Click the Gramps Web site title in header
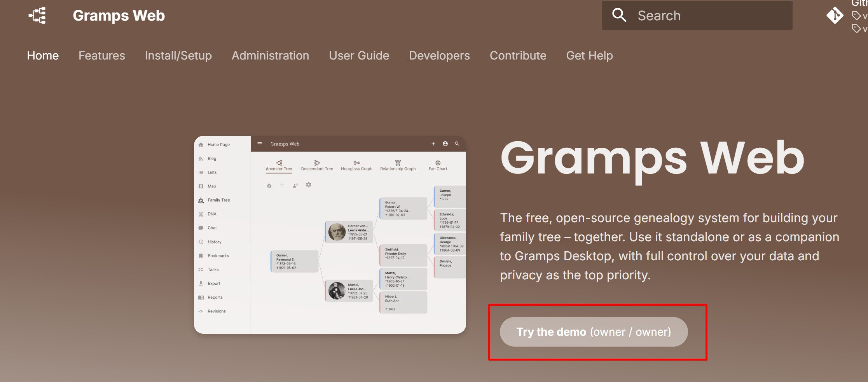Image resolution: width=868 pixels, height=382 pixels. point(119,16)
